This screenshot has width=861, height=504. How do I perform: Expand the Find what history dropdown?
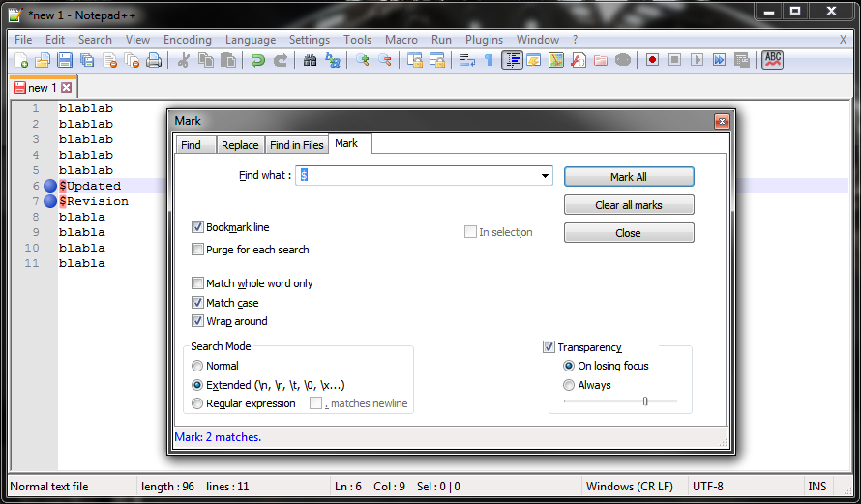click(545, 176)
